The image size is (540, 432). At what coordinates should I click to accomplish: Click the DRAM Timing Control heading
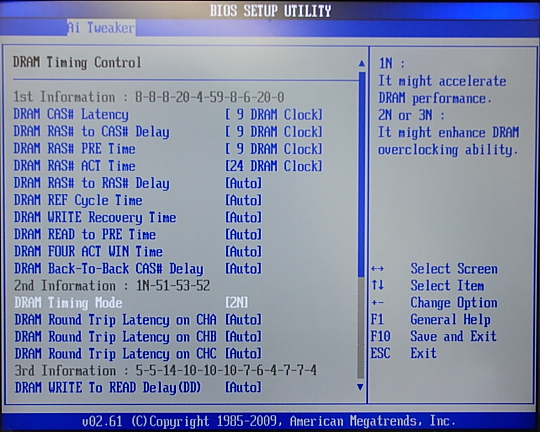[77, 63]
